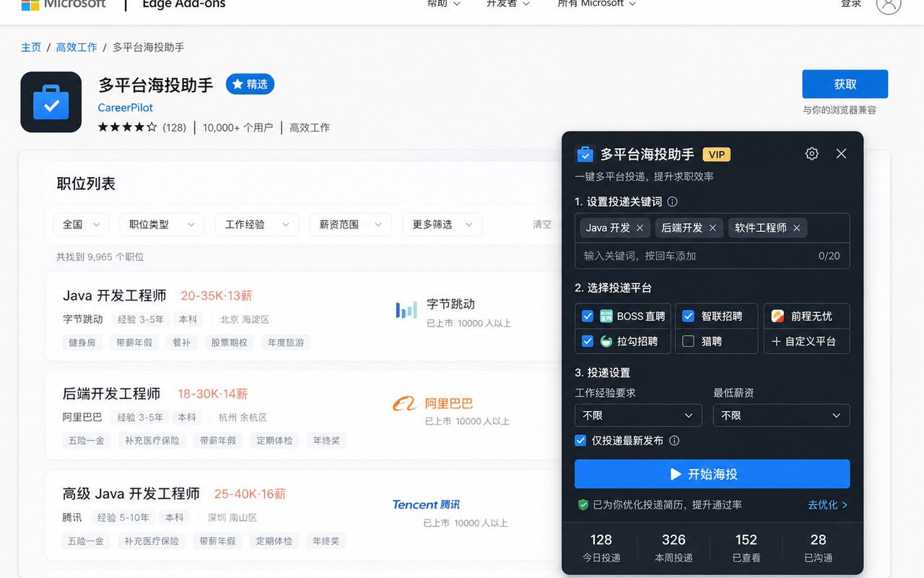Viewport: 924px width, 578px height.
Task: Start mass applying with 开始海投 button
Action: tap(712, 474)
